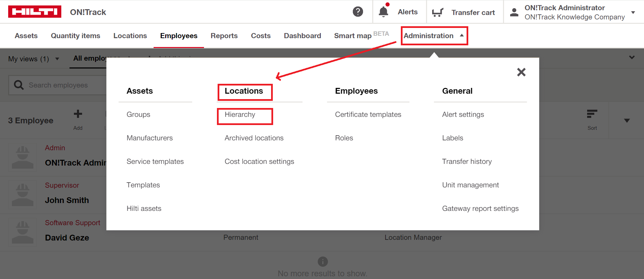Viewport: 644px width, 279px height.
Task: Click the Supervisor role label
Action: coord(62,185)
